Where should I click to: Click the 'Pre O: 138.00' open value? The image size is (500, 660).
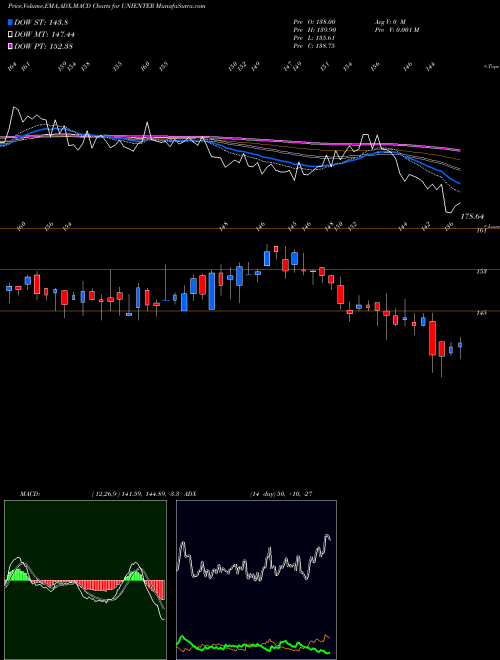pos(314,22)
